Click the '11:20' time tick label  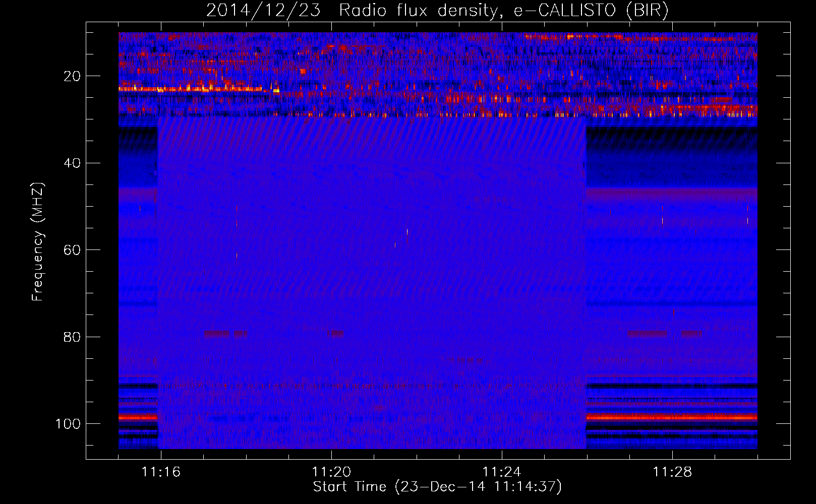click(331, 472)
